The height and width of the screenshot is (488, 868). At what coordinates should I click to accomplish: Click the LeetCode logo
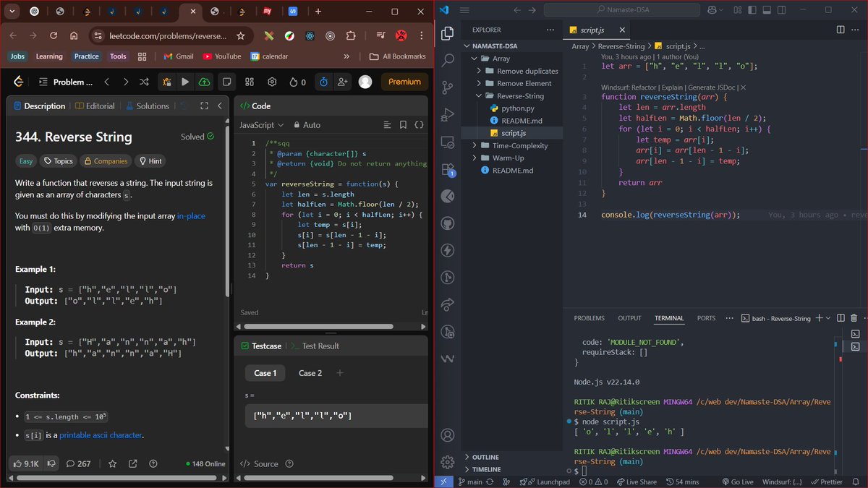tap(19, 82)
